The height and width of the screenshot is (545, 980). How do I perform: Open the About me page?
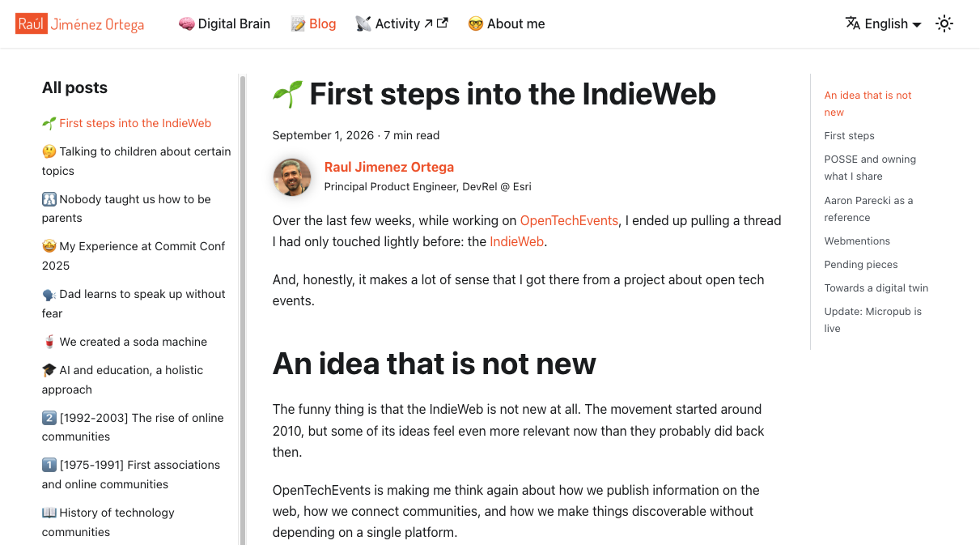(507, 23)
